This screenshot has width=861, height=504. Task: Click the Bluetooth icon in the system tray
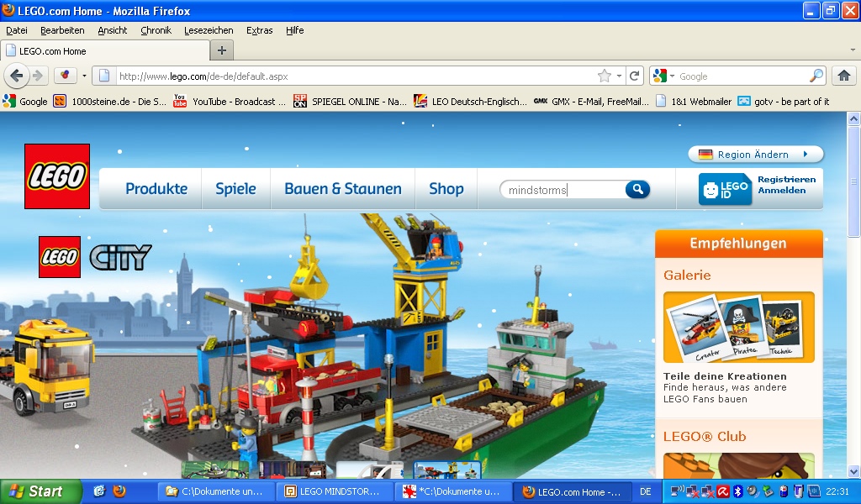[737, 491]
